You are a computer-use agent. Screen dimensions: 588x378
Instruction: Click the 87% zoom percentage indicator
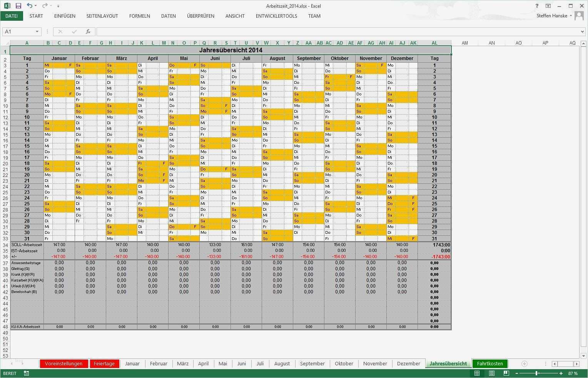click(573, 373)
